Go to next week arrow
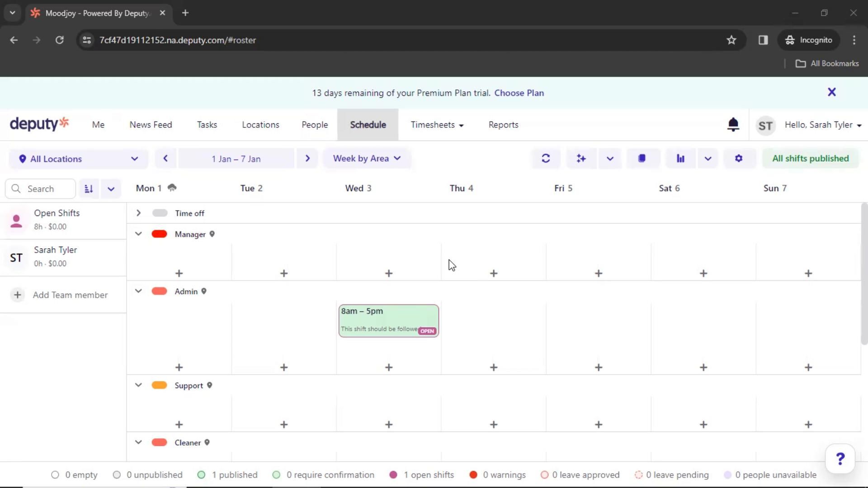Viewport: 868px width, 488px height. [307, 159]
